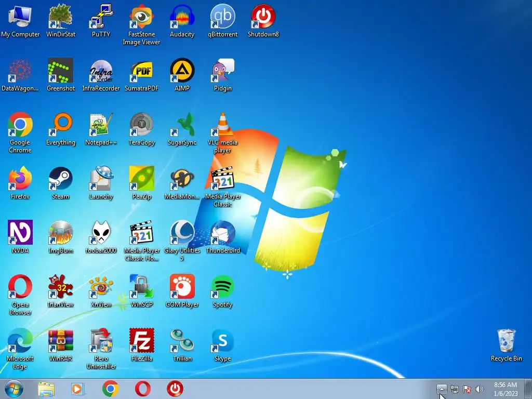Select the SugarSync shortcut

point(182,129)
